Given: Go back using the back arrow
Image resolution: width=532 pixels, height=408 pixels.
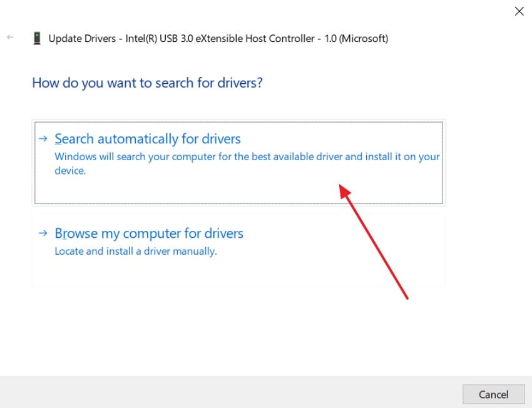Looking at the screenshot, I should click(x=10, y=38).
